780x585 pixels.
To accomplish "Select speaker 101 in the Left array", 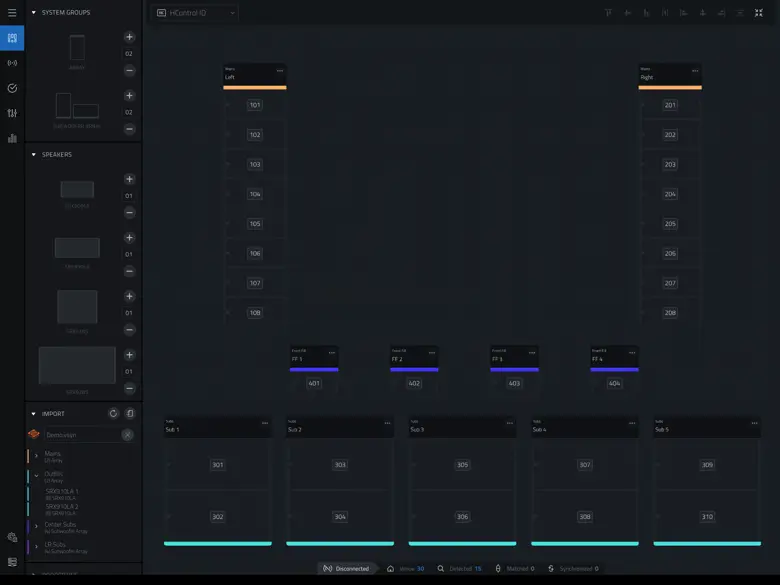I will tap(255, 105).
